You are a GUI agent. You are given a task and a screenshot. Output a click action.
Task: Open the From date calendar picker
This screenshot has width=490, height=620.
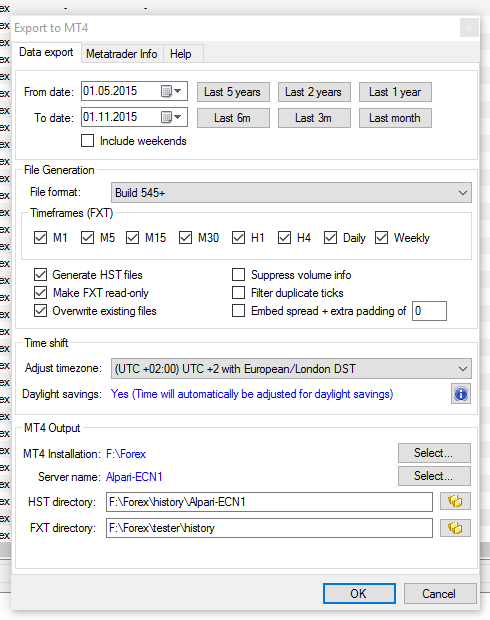(x=171, y=91)
